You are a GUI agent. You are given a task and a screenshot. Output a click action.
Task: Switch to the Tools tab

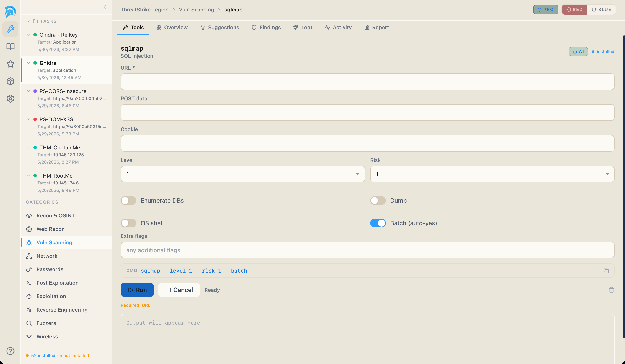(x=133, y=27)
